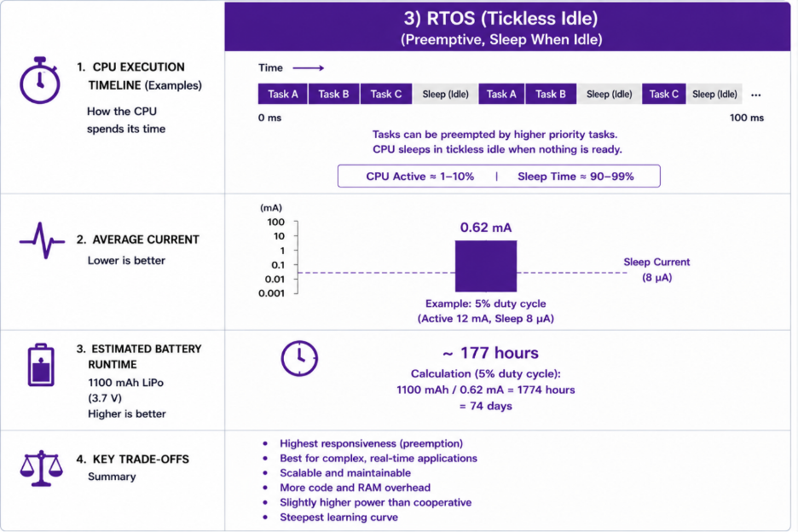Select the first Task A timeline block
Viewport: 798px width, 532px height.
(282, 94)
